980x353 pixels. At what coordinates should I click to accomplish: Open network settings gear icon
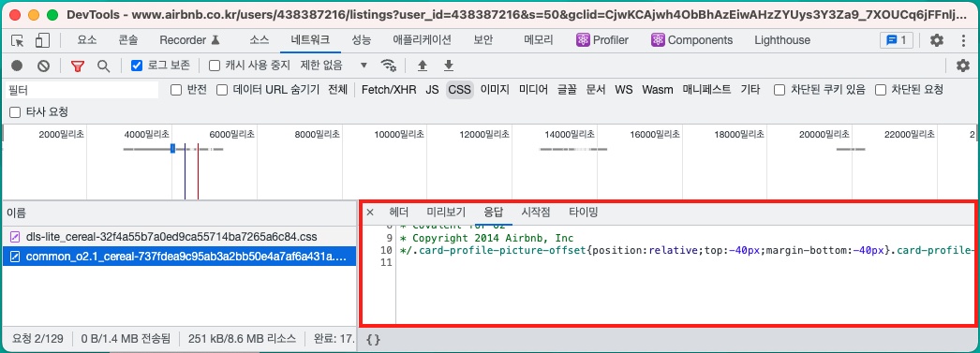click(963, 66)
